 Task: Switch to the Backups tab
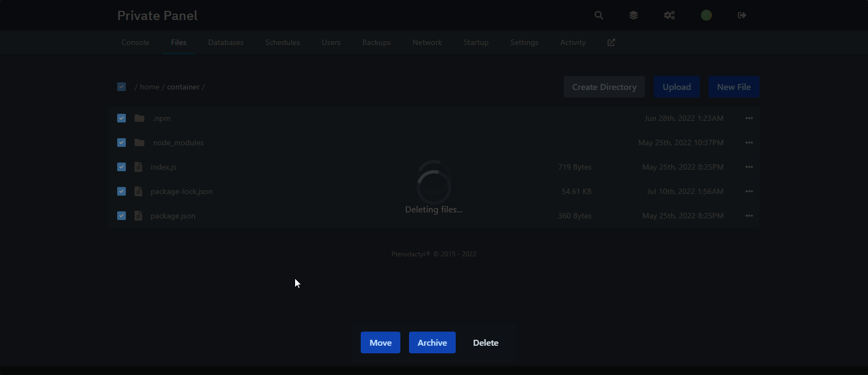(376, 42)
